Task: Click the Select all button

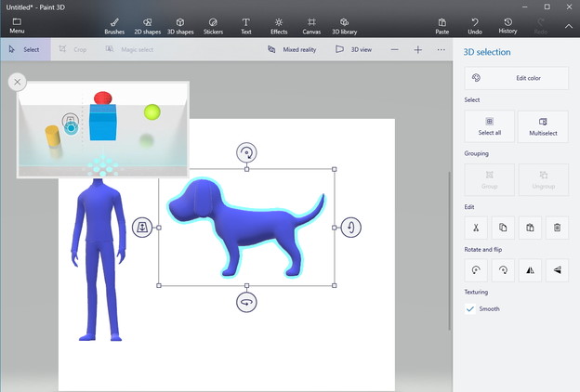Action: (490, 126)
